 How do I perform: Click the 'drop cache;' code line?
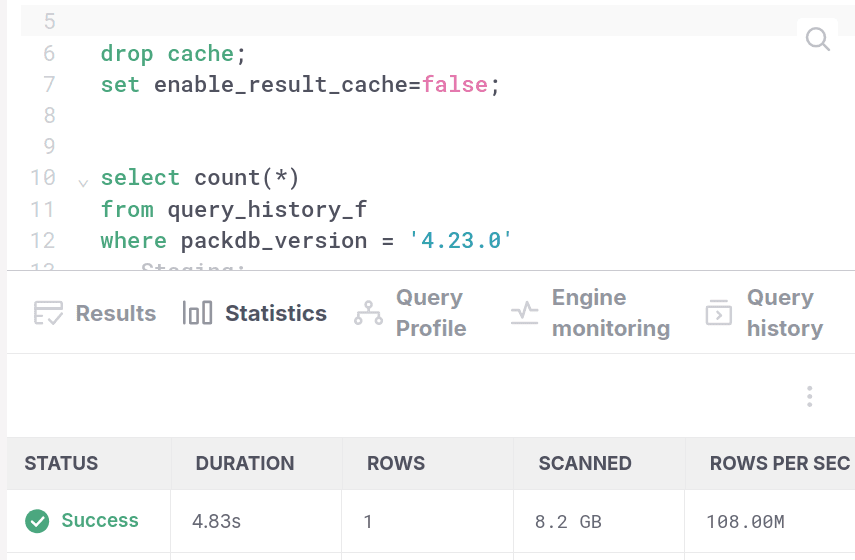pos(173,53)
